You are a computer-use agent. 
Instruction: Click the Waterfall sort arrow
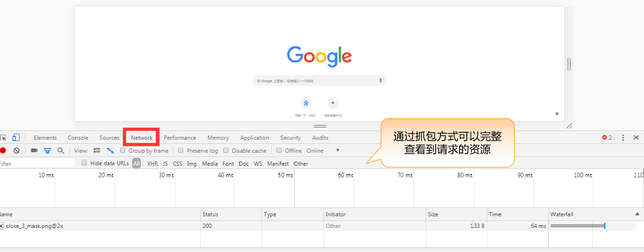point(637,214)
